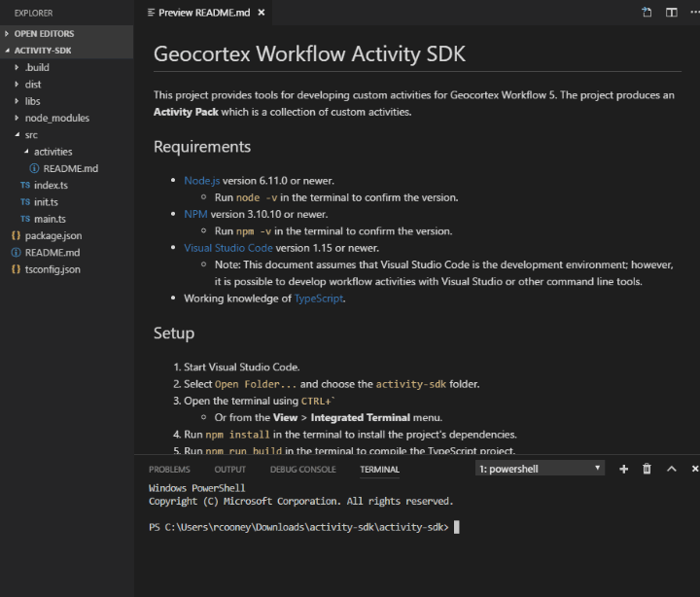Switch to the PROBLEMS tab
Screen dimensions: 700x597
click(x=169, y=470)
